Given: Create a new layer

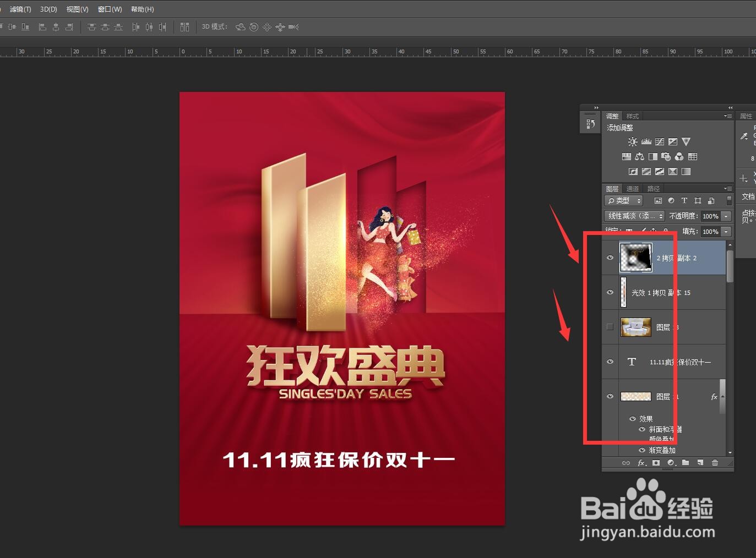Looking at the screenshot, I should pos(700,463).
